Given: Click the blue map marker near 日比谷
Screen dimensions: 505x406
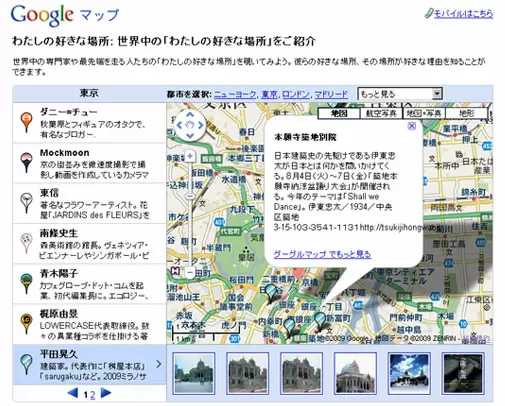Looking at the screenshot, I should 272,293.
